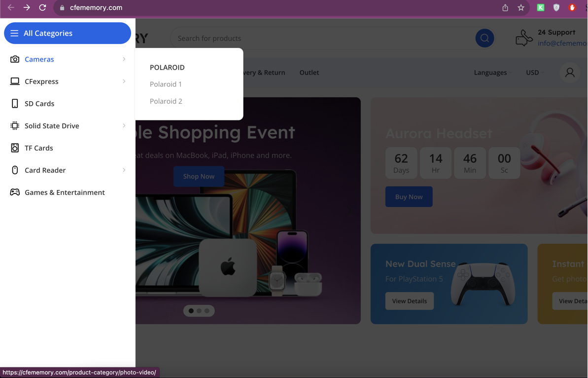Select TF Cards category
Viewport: 588px width, 378px height.
[x=38, y=148]
